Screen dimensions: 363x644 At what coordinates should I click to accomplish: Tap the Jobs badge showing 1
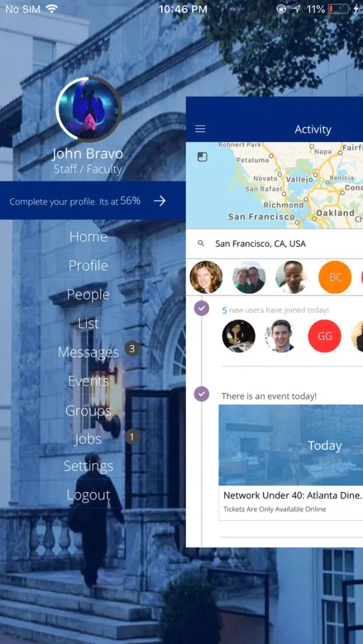(x=132, y=437)
